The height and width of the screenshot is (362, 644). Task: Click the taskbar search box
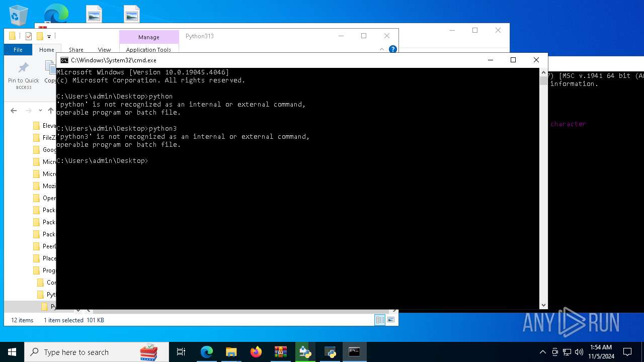pyautogui.click(x=97, y=352)
